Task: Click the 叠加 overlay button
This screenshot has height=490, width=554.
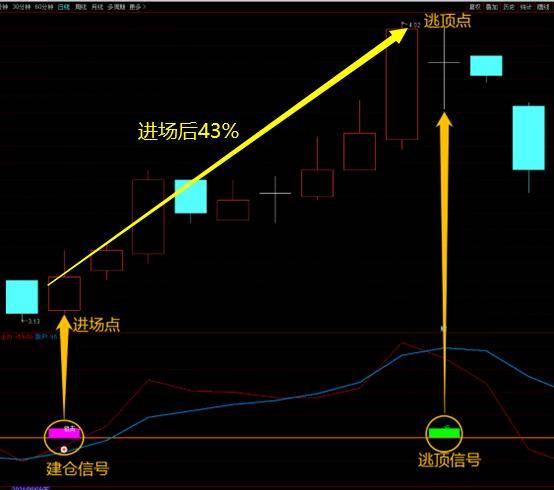Action: point(491,7)
